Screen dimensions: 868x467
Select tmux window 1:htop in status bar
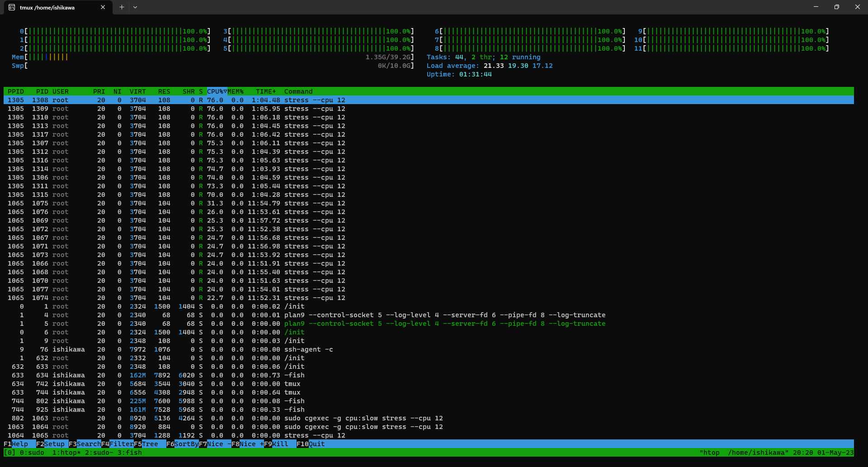(66, 453)
